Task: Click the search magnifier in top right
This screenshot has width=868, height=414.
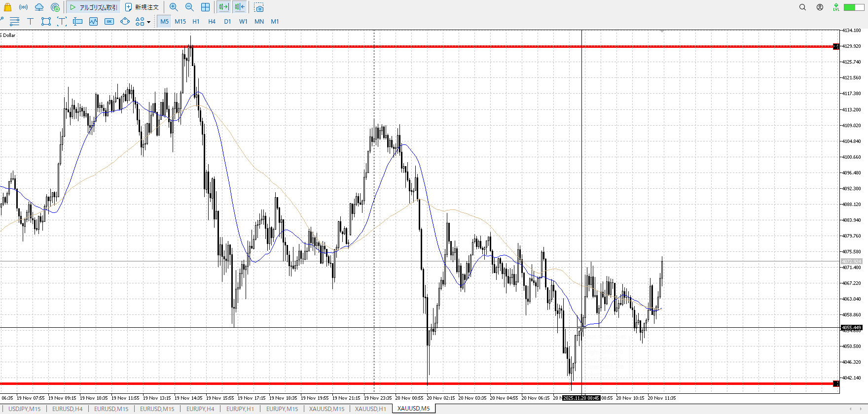Action: pos(802,7)
